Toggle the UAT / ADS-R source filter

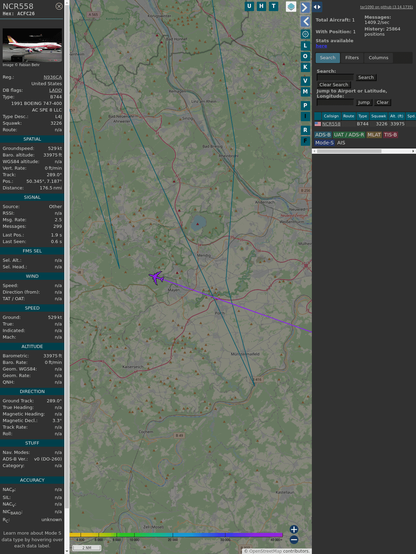pos(349,135)
